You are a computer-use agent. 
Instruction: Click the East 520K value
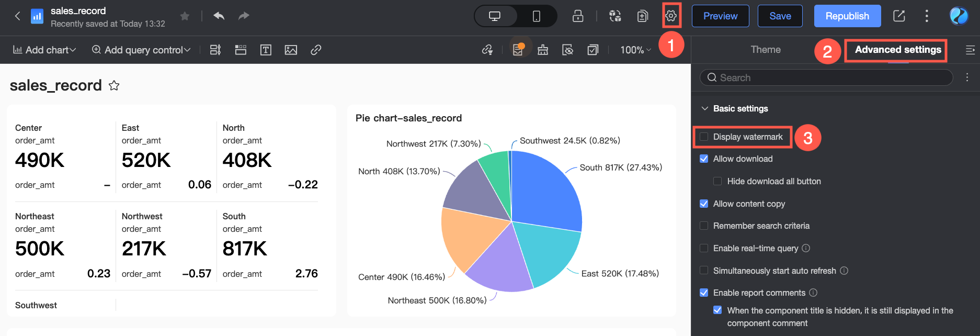[146, 160]
